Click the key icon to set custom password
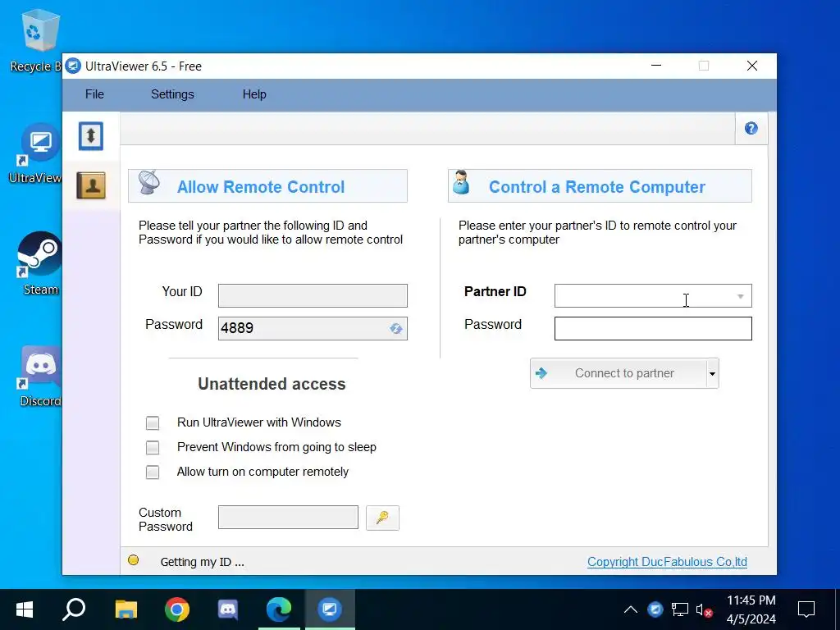The height and width of the screenshot is (630, 840). [x=382, y=518]
